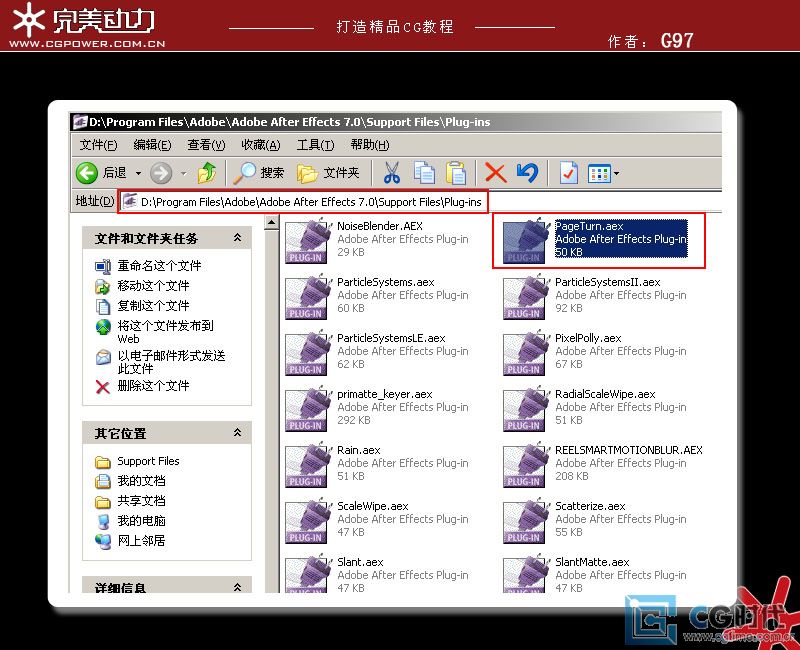Select the Slant.aex plug-in icon
This screenshot has width=800, height=650.
click(308, 575)
